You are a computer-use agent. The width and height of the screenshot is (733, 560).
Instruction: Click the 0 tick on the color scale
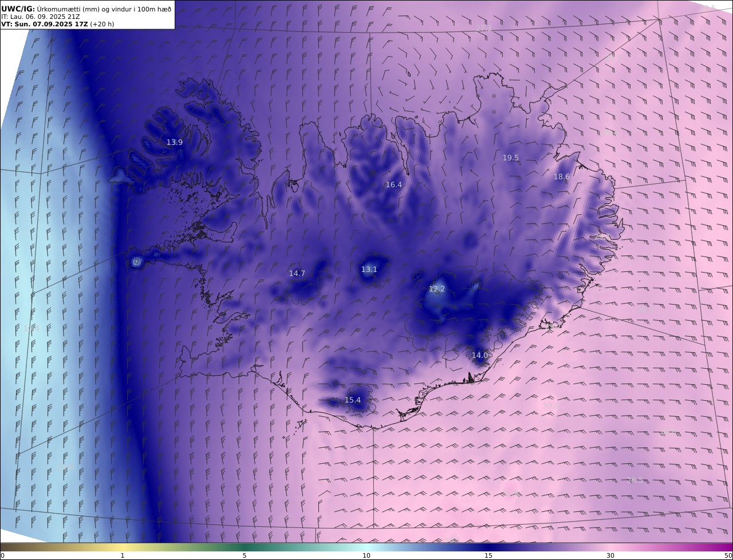[2, 555]
